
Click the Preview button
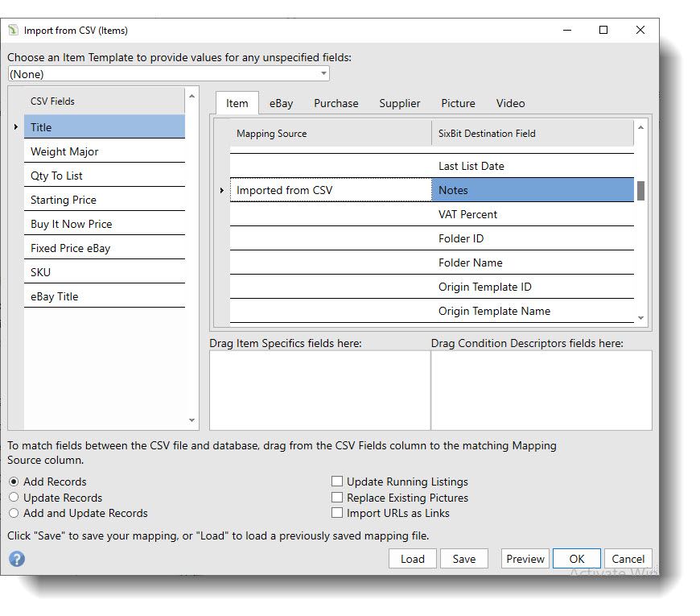tap(525, 558)
